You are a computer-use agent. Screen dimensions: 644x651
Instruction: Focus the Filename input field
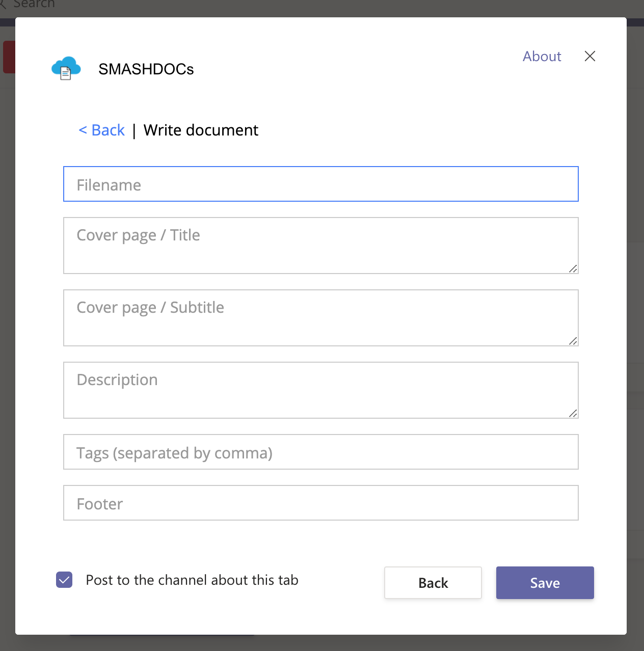pos(321,184)
